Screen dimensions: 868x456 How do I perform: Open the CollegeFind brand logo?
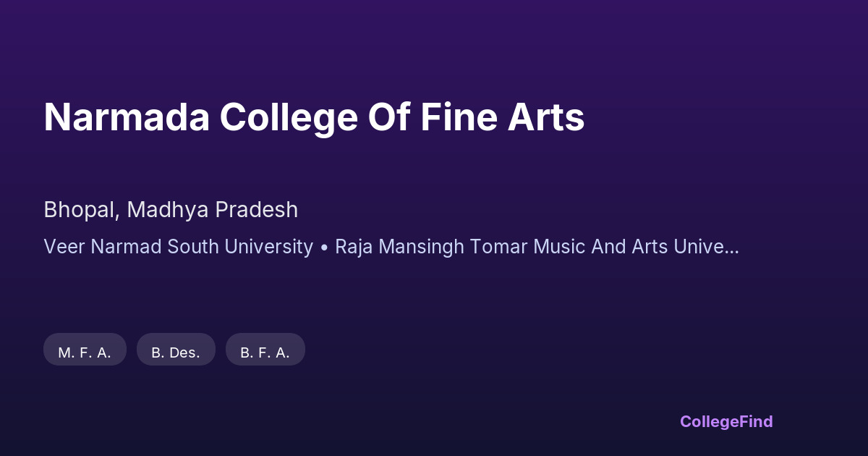pos(726,421)
